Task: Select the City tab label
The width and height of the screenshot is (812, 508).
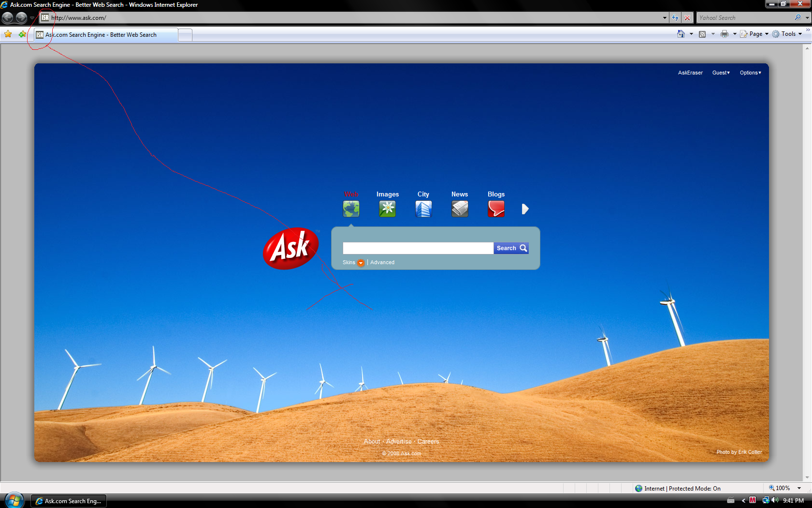Action: tap(423, 194)
